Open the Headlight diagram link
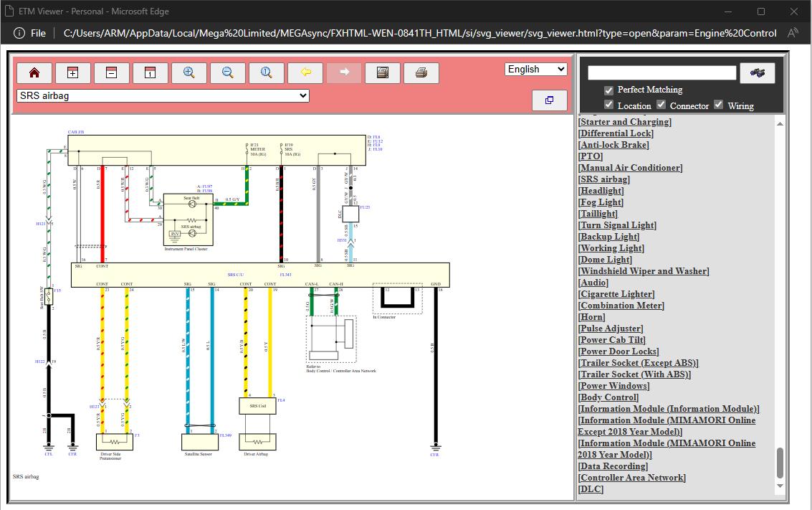 coord(601,191)
